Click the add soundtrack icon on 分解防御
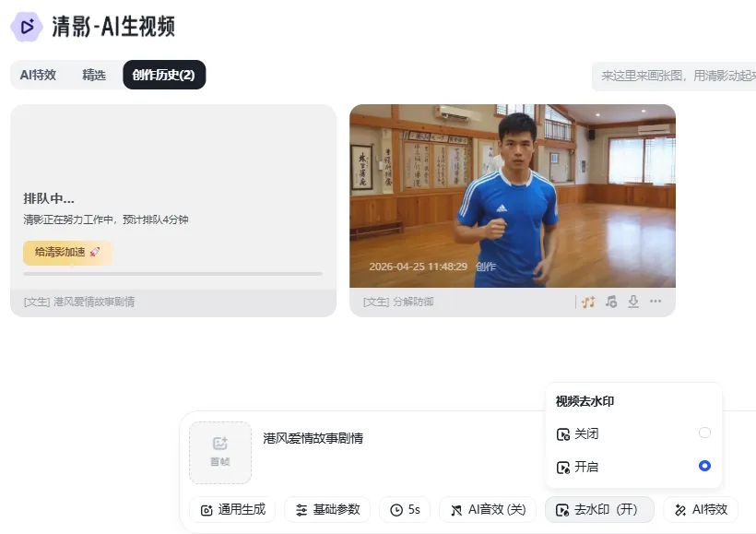756x534 pixels. click(x=611, y=302)
